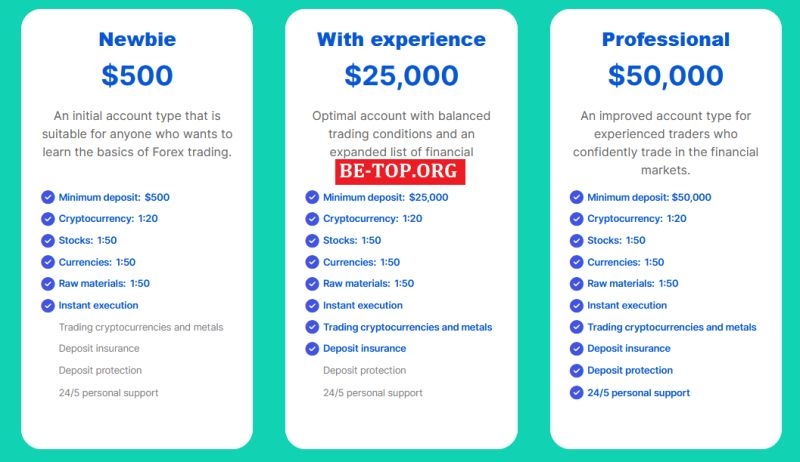Click Professional Stocks 1:50 checkmark icon

coord(576,240)
